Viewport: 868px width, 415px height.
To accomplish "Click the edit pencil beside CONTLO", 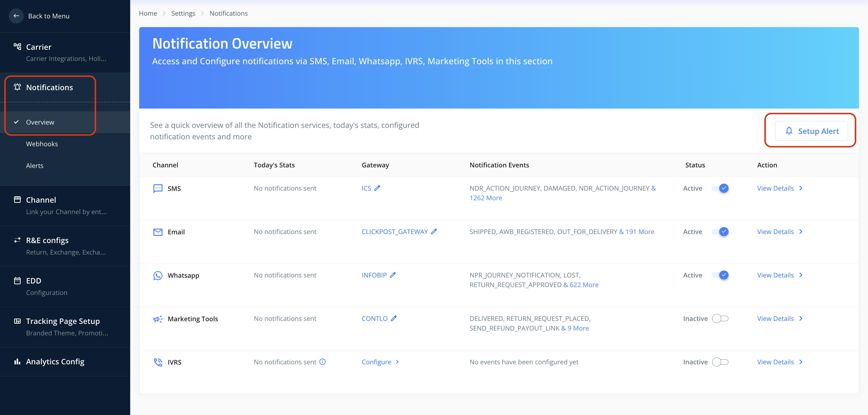I will pyautogui.click(x=394, y=318).
